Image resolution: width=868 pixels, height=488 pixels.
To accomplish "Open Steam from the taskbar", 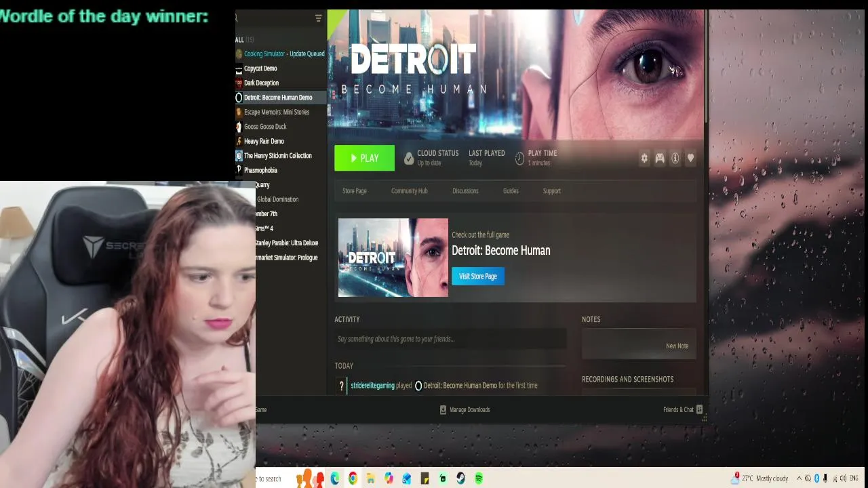I will 460,479.
